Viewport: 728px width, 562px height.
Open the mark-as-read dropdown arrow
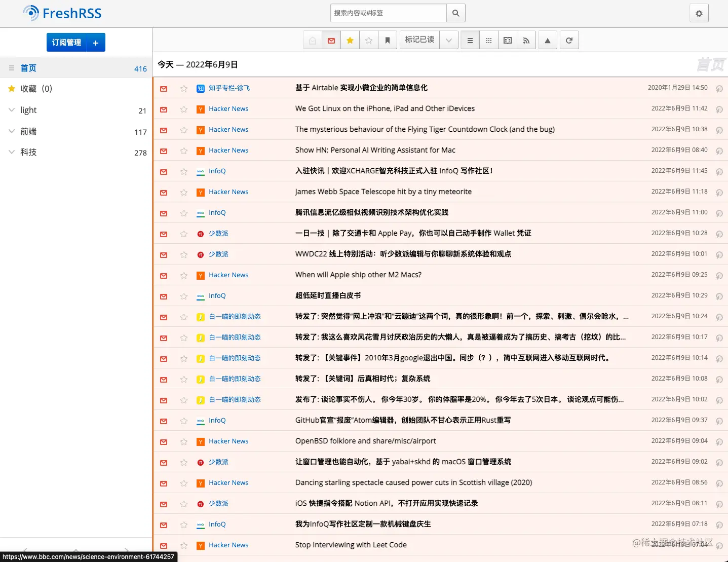coord(449,41)
